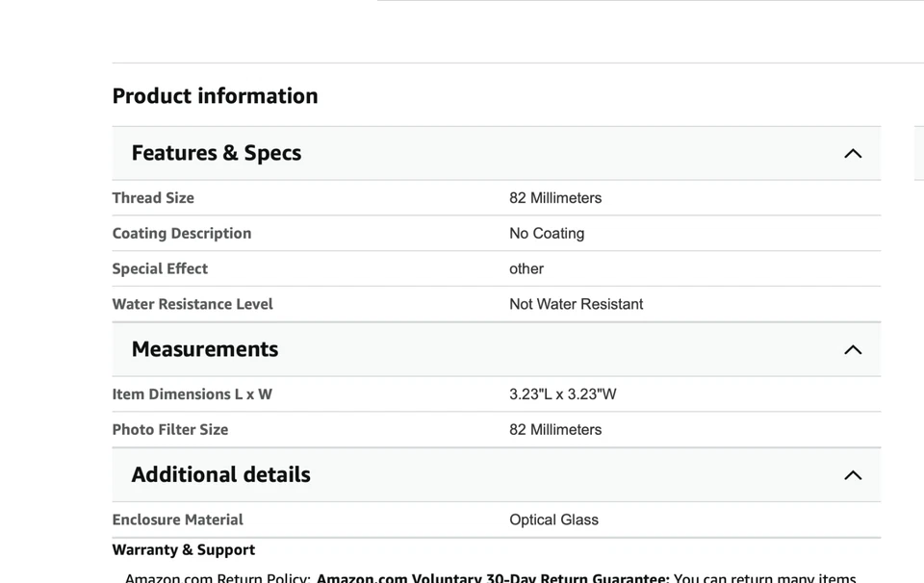
Task: Collapse the Measurements chevron arrow
Action: (853, 350)
